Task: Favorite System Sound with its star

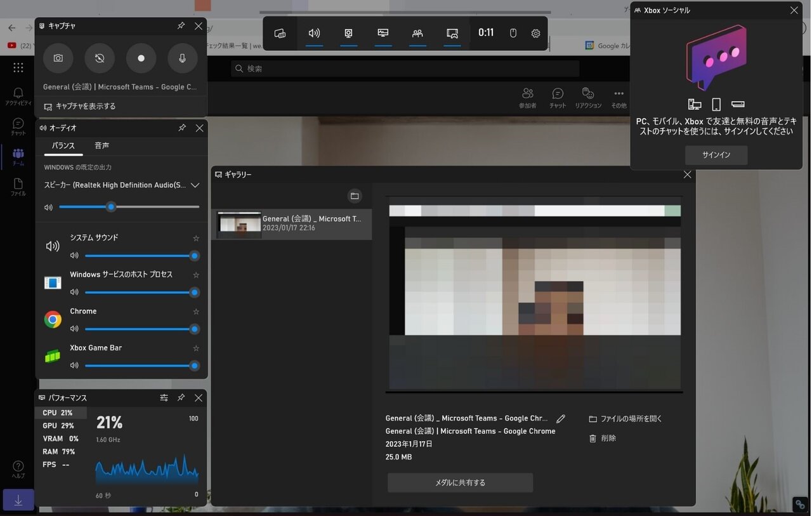Action: coord(196,239)
